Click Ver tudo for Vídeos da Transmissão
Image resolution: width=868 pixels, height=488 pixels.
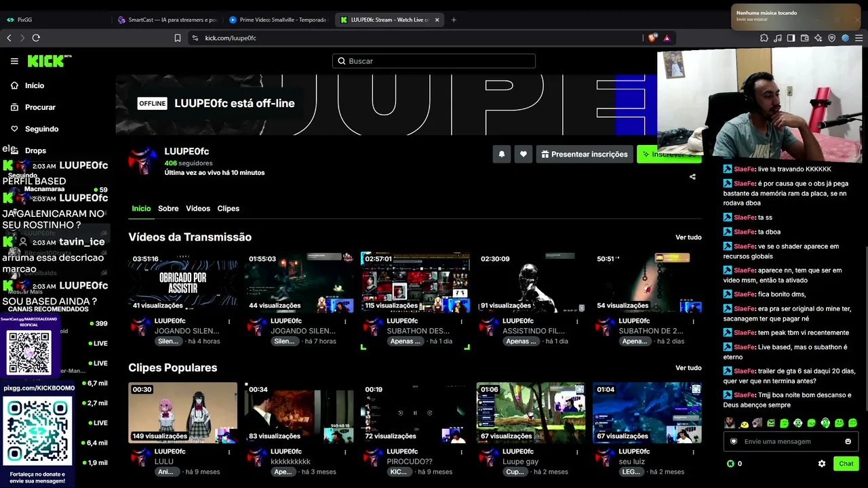coord(688,237)
